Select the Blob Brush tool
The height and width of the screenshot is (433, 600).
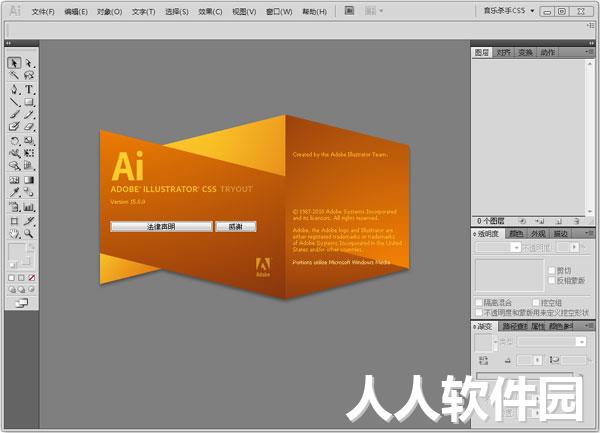point(14,126)
